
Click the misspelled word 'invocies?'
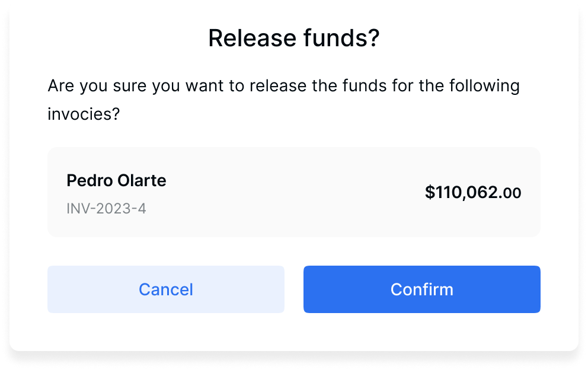pos(84,114)
